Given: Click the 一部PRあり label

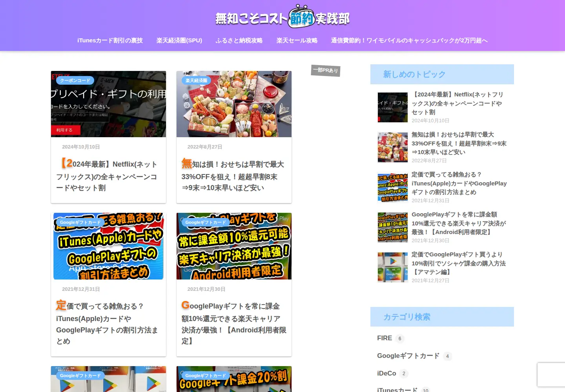Looking at the screenshot, I should pos(326,70).
